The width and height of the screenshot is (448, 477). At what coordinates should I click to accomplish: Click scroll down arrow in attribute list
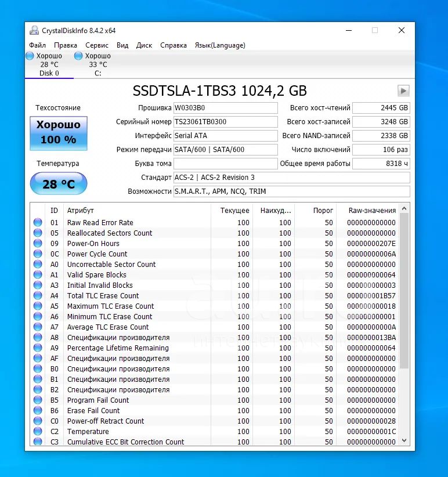[x=404, y=440]
